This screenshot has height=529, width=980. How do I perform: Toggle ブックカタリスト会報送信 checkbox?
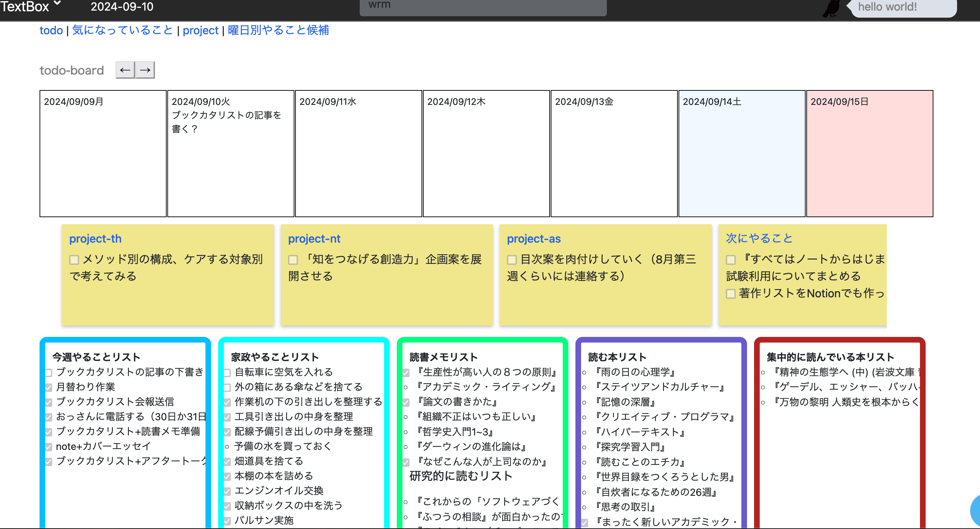tap(49, 402)
